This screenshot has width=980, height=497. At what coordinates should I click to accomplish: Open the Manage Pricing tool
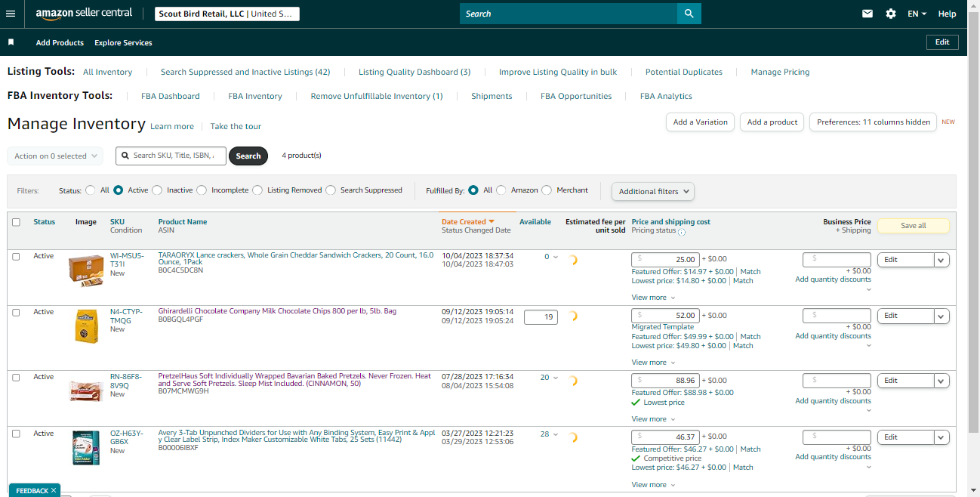click(780, 72)
